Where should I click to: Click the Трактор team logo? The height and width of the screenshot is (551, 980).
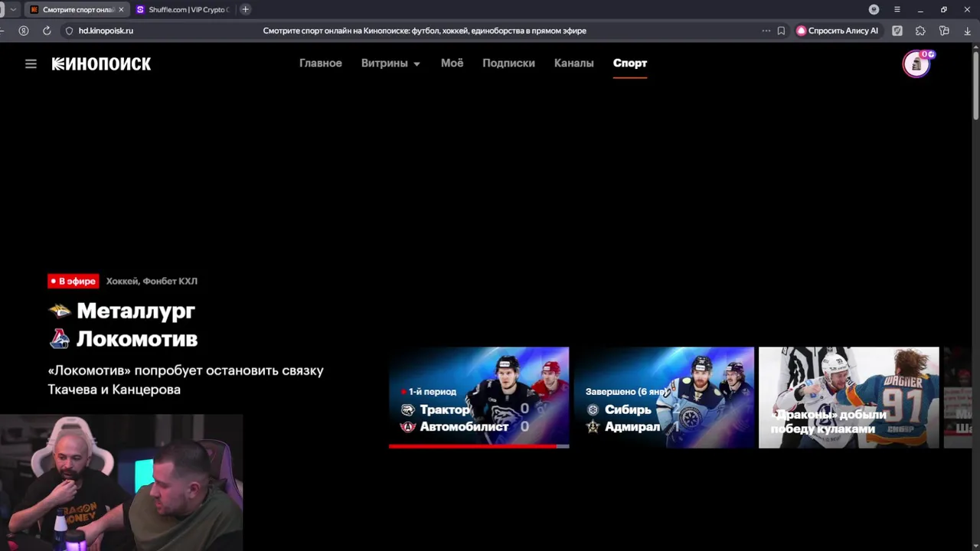click(408, 409)
